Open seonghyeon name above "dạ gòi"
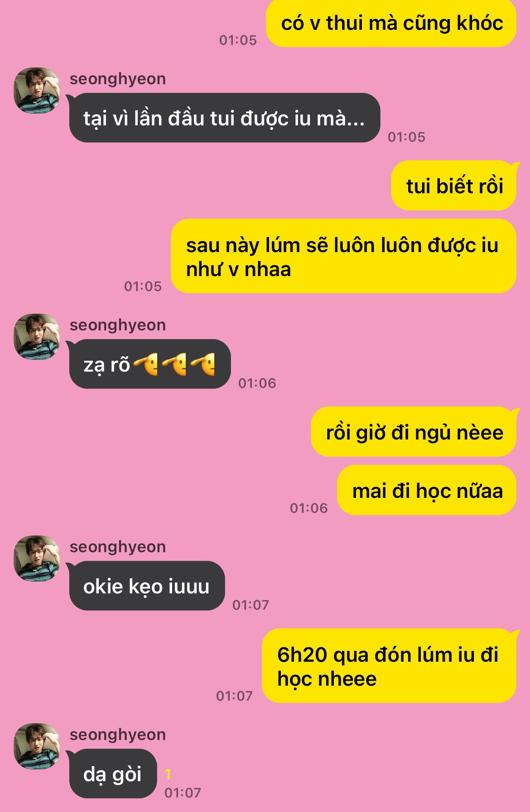 (x=118, y=735)
